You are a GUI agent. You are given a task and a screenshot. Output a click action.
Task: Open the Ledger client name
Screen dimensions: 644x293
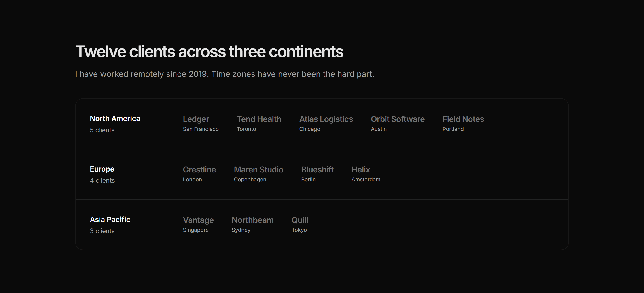[196, 119]
